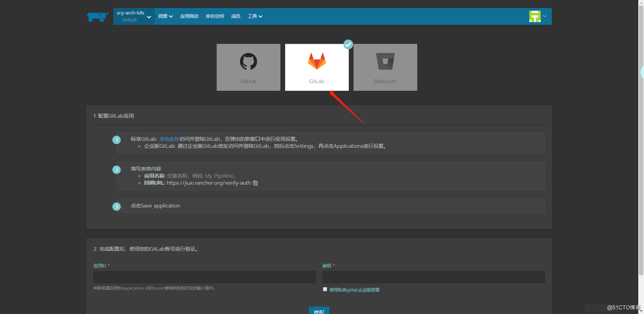Click the Rancher cow logo

pos(98,16)
